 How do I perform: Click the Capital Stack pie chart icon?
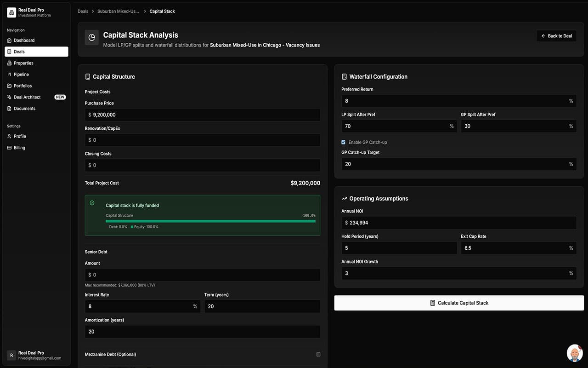click(x=92, y=38)
